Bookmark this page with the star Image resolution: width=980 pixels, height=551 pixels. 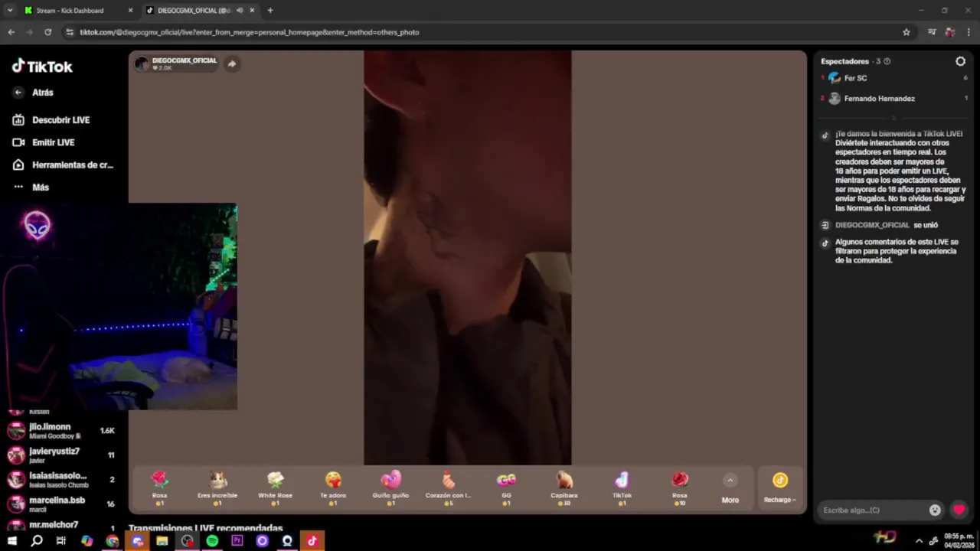906,32
